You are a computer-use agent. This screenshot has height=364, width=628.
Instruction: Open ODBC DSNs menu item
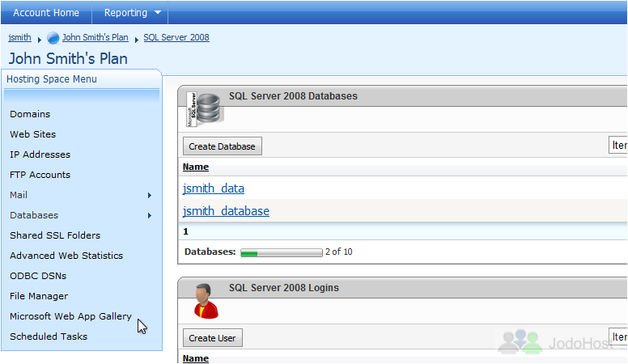38,276
